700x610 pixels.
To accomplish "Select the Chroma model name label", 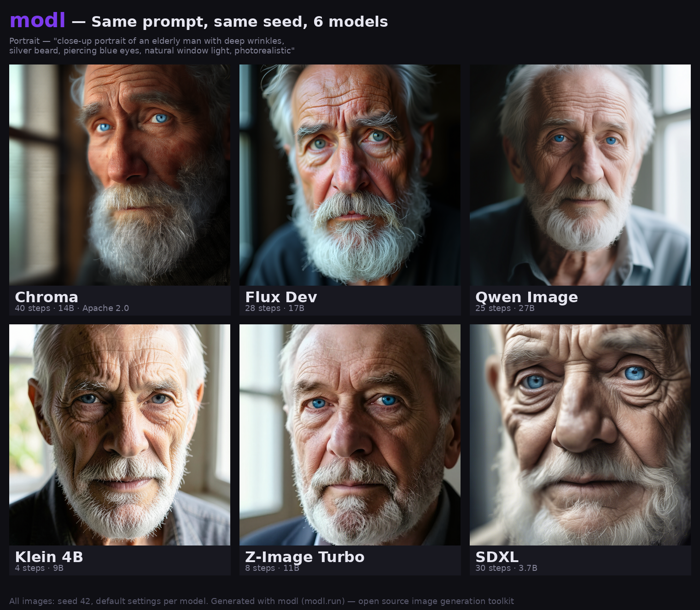I will coord(47,297).
